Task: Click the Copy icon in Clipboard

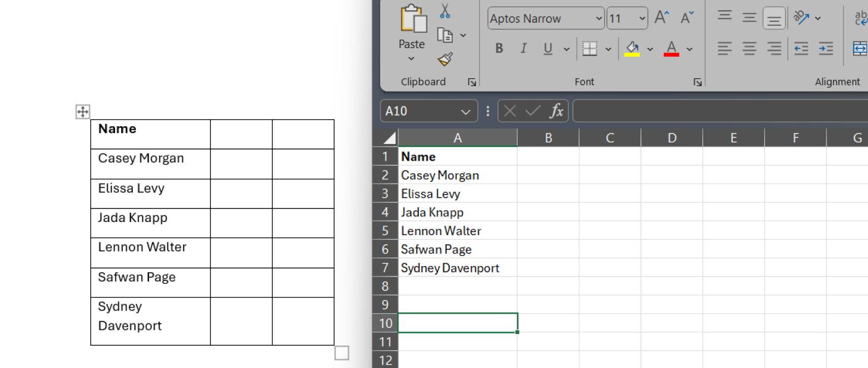Action: click(x=445, y=35)
